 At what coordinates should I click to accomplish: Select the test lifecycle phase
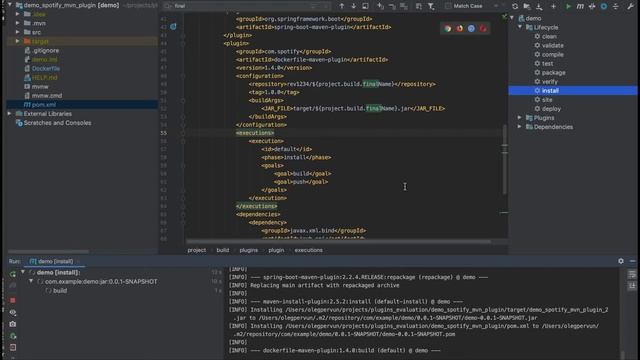547,63
